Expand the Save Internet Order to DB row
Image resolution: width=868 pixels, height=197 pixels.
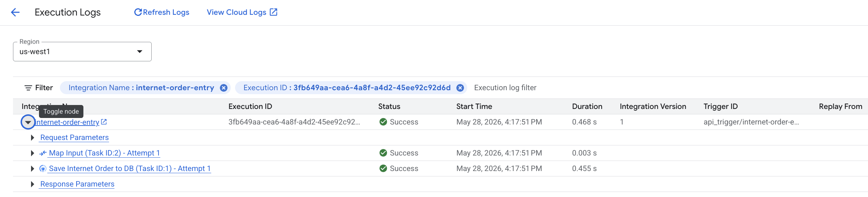pyautogui.click(x=32, y=168)
